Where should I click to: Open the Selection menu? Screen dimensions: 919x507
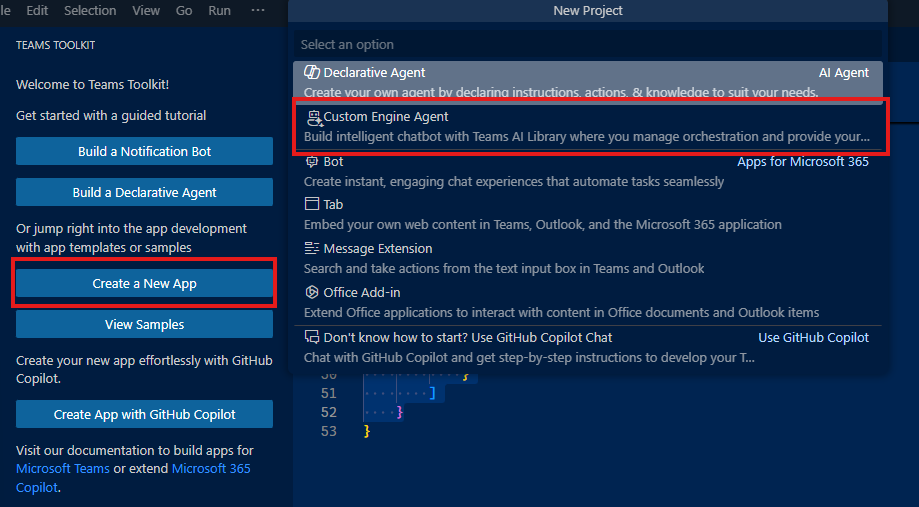[x=90, y=11]
